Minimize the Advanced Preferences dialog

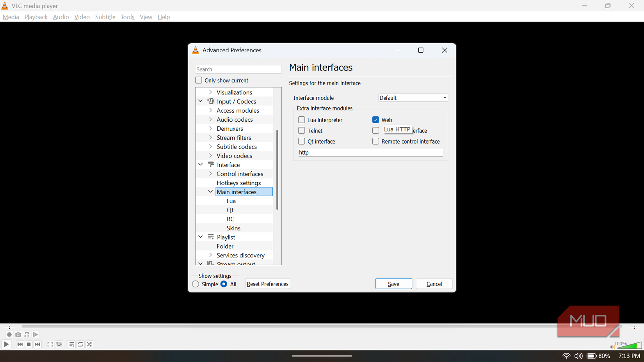398,50
